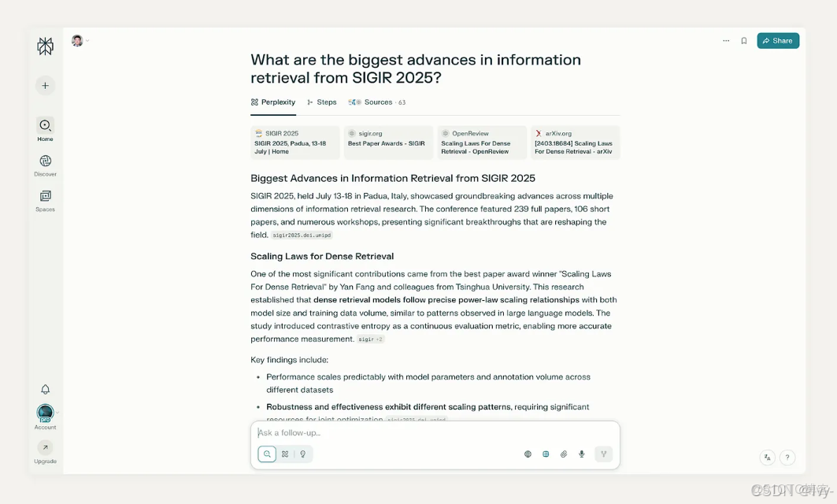Open Sources tab with 63 sources
The image size is (837, 504).
tap(377, 102)
